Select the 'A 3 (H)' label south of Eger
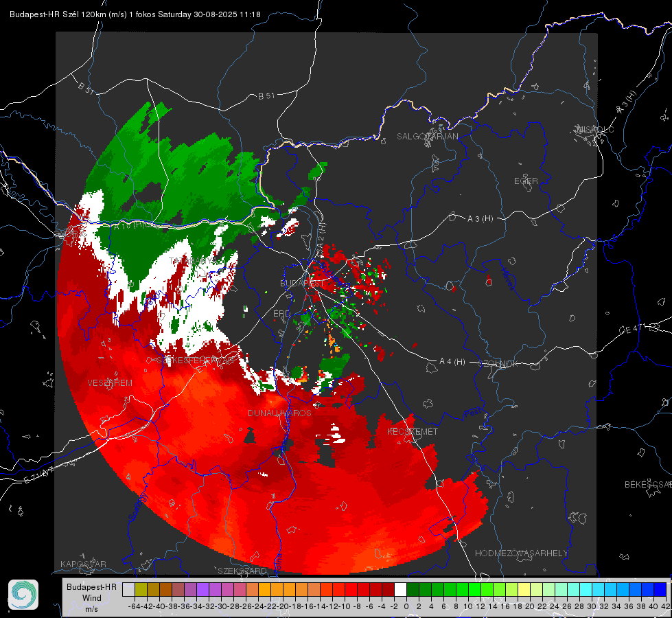This screenshot has width=672, height=618. pos(480,219)
